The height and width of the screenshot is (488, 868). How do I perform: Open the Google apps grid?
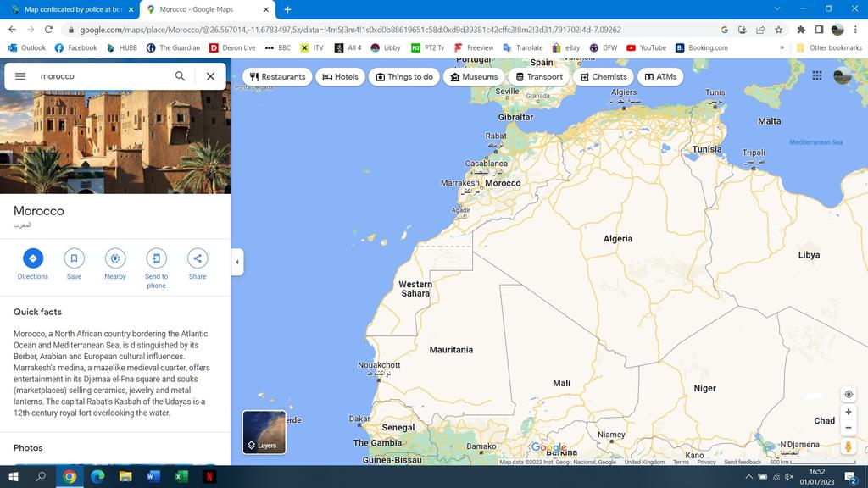click(x=817, y=75)
